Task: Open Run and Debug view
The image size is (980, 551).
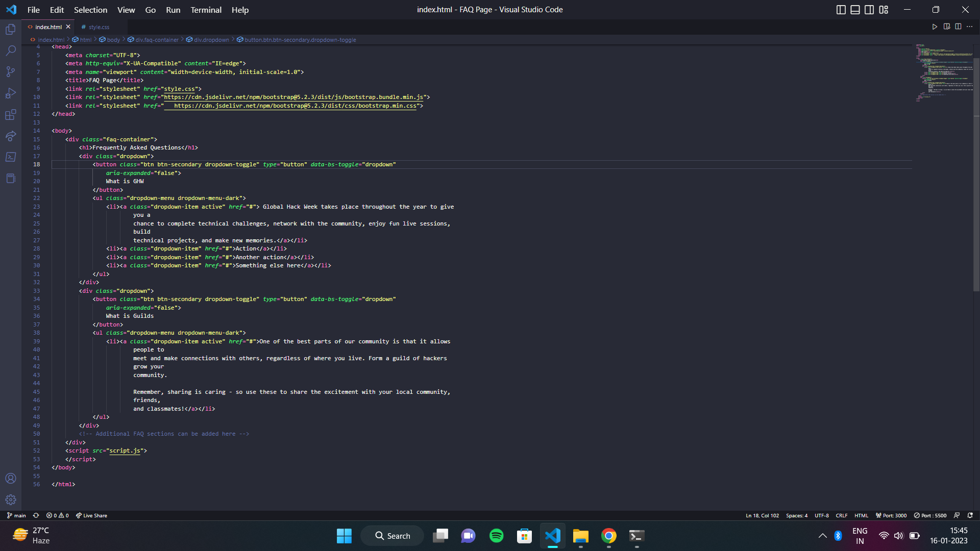Action: click(11, 93)
